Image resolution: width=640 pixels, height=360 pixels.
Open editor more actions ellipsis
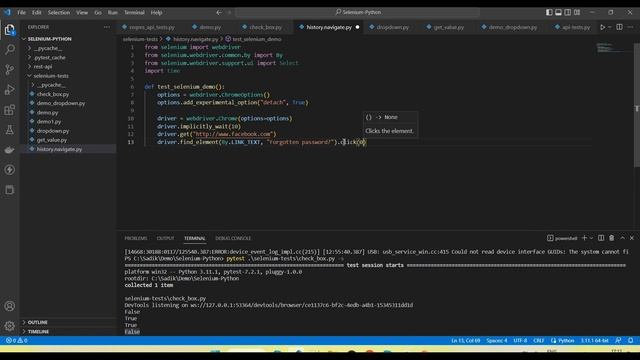[631, 27]
